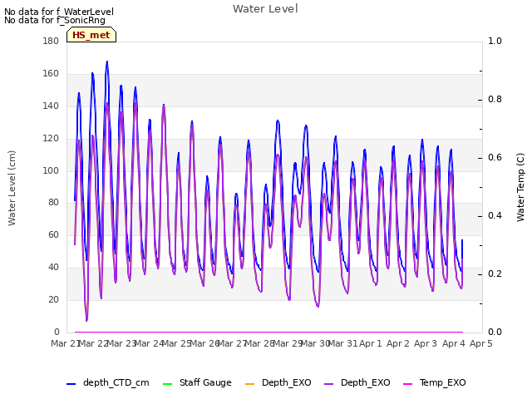Viewport: 532px width, 399px height.
Task: Click the 0.2 right-axis tick label
Action: (495, 273)
